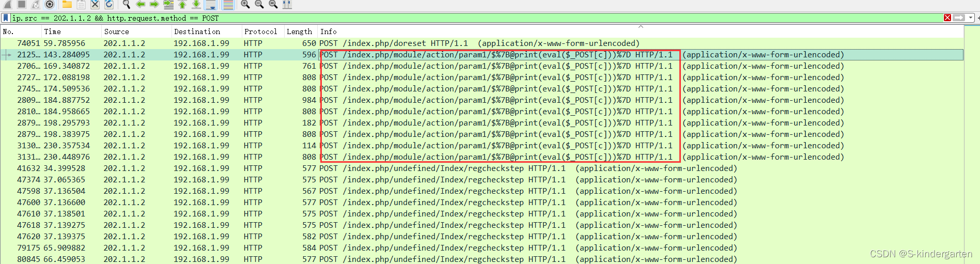Select the packet at time 198.295793
Image resolution: width=980 pixels, height=264 pixels.
(481, 123)
